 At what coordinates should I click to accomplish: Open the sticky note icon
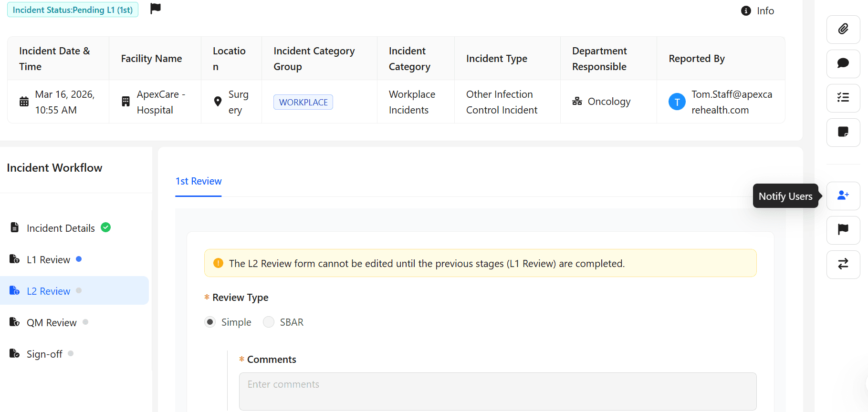coord(843,132)
